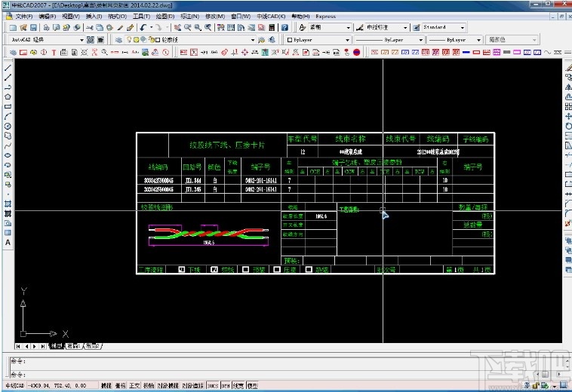Toggle 正交 ortho mode in status bar
Screen dimensions: 572x392
(134, 385)
